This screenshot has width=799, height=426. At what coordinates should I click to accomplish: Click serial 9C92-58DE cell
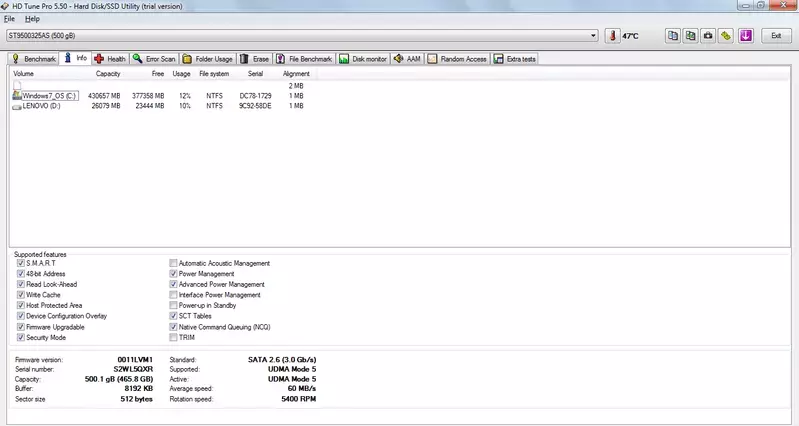[x=255, y=106]
